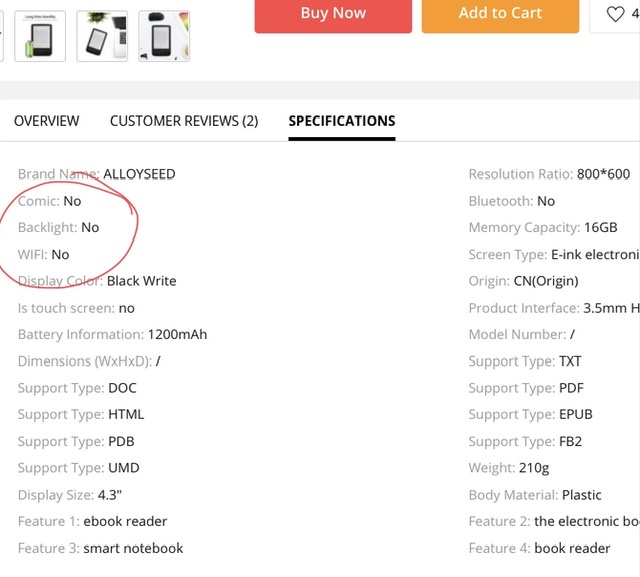Screen dimensions: 640x577
Task: Click the Body Material Plastic entry
Action: [535, 494]
